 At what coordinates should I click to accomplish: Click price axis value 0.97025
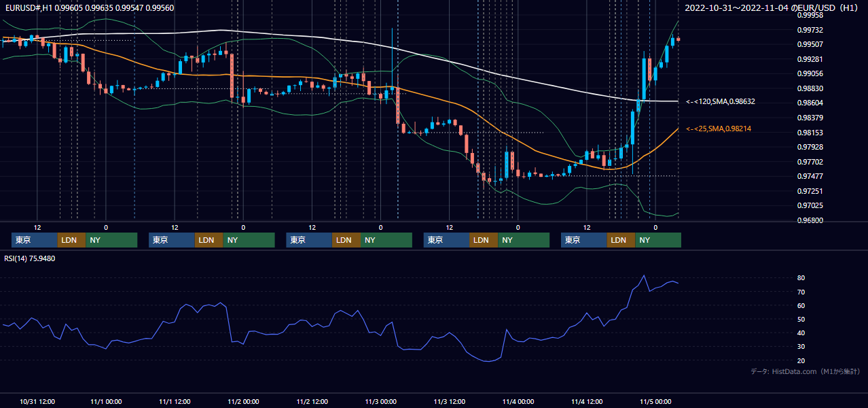pos(810,205)
